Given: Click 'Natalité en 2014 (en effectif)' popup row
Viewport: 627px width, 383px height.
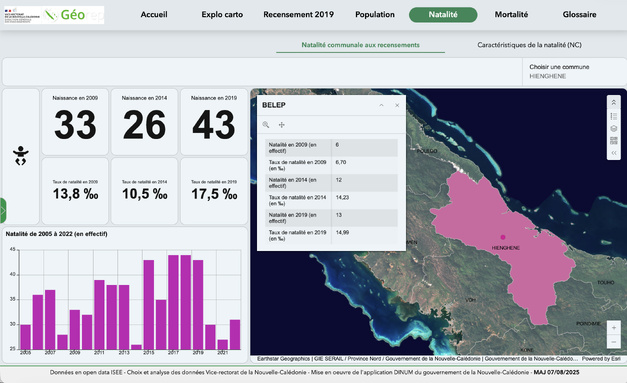Looking at the screenshot, I should coord(331,183).
